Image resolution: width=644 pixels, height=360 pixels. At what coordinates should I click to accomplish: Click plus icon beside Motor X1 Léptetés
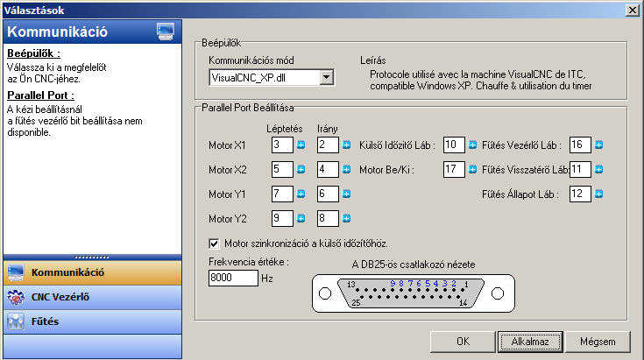(x=301, y=145)
